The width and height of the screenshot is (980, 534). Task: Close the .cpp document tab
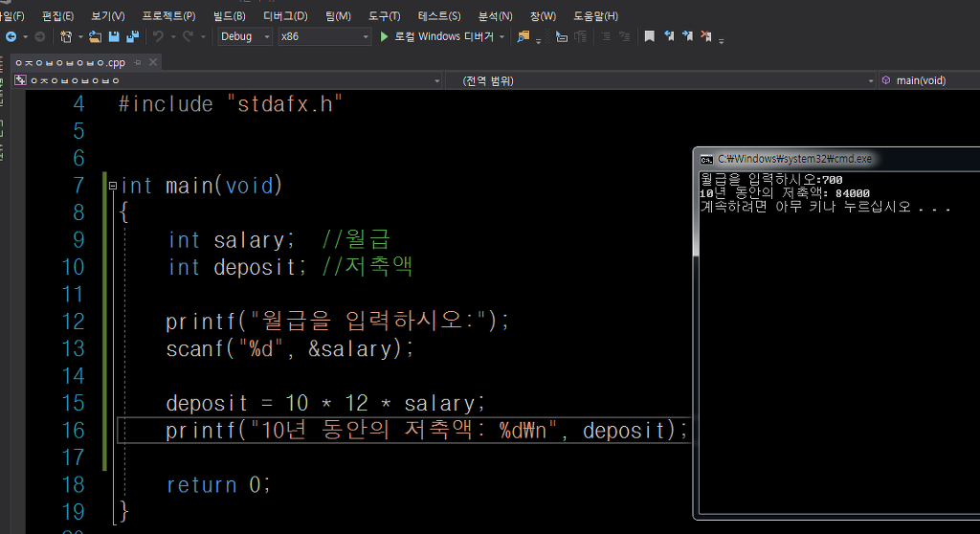tap(153, 62)
